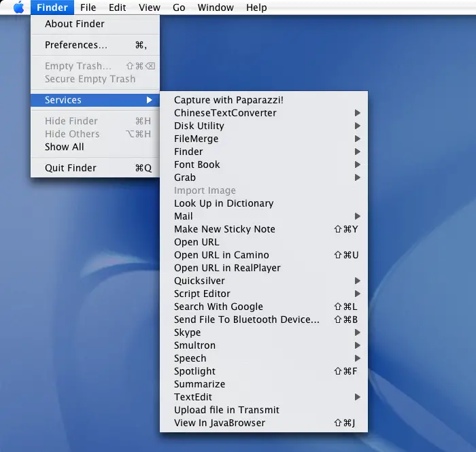Open the File menu
The width and height of the screenshot is (476, 452).
click(88, 7)
